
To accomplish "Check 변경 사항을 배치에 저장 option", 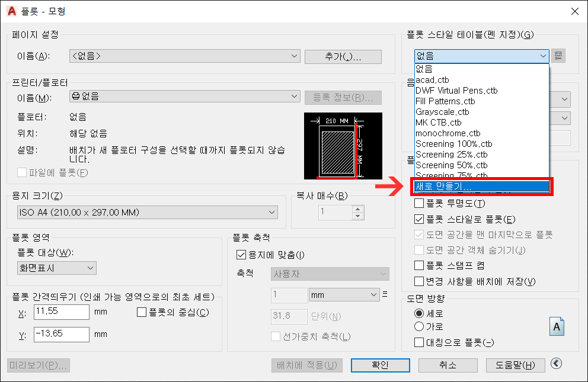I will (x=419, y=281).
